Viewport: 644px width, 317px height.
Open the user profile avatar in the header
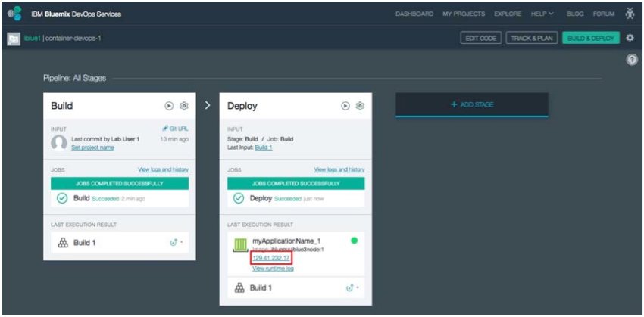[630, 14]
